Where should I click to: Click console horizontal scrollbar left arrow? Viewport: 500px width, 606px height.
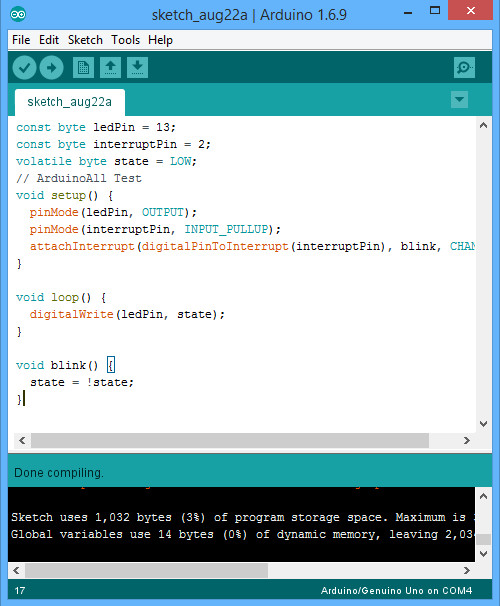click(x=16, y=570)
